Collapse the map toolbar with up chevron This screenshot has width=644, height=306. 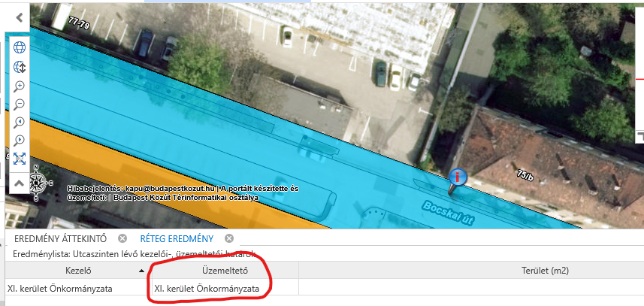[x=19, y=183]
